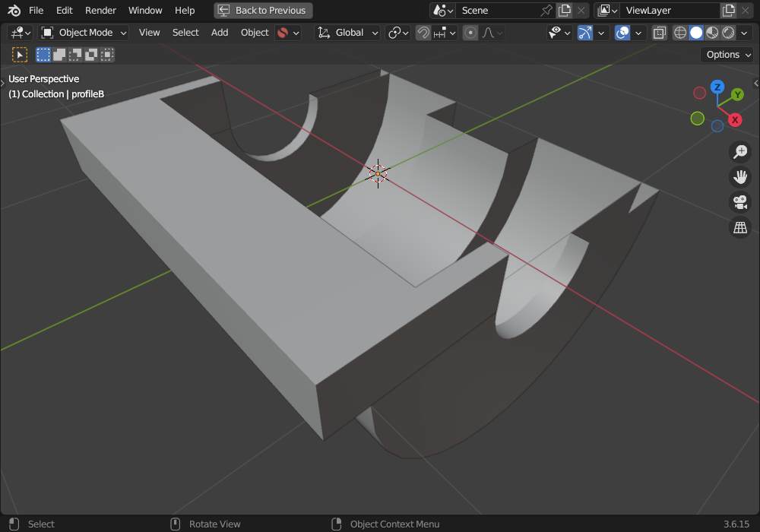Open the Select menu in viewport header
The height and width of the screenshot is (532, 760).
click(x=185, y=33)
